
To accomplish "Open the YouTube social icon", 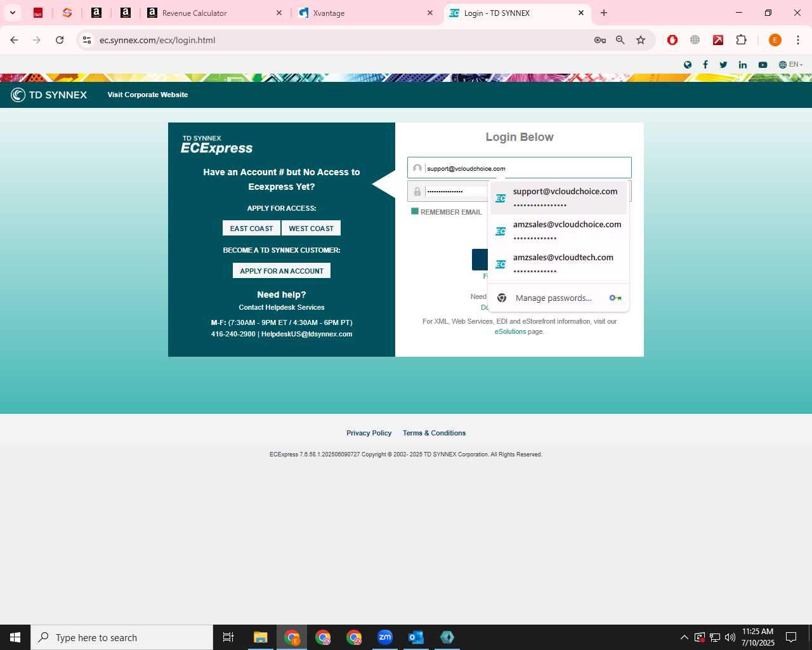I will click(763, 65).
